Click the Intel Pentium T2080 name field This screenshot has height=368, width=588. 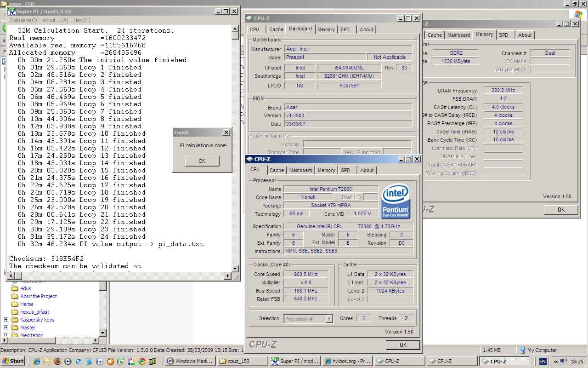tap(330, 189)
